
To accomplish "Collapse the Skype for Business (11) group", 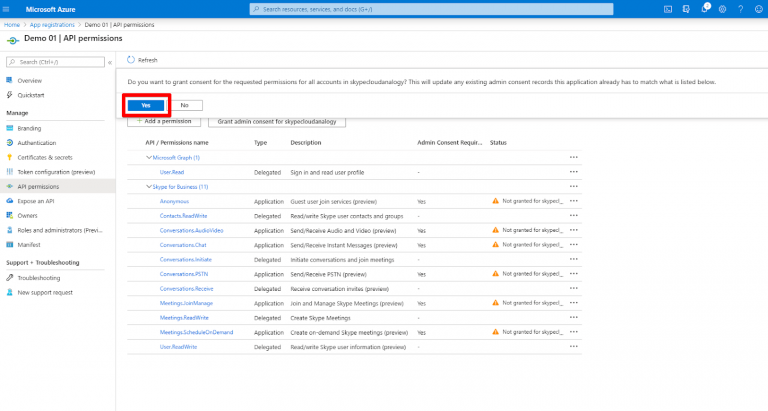I will (x=149, y=187).
